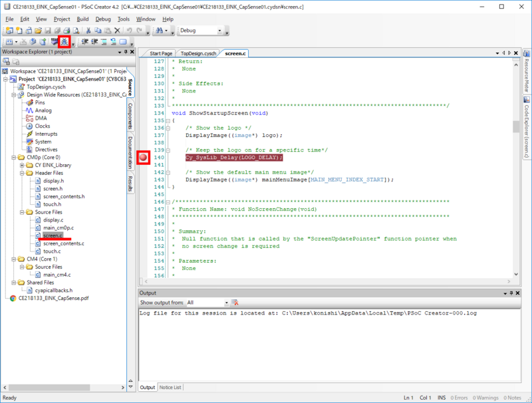
Task: Open the Workspace Explorer options dropdown arrow
Action: (120, 52)
